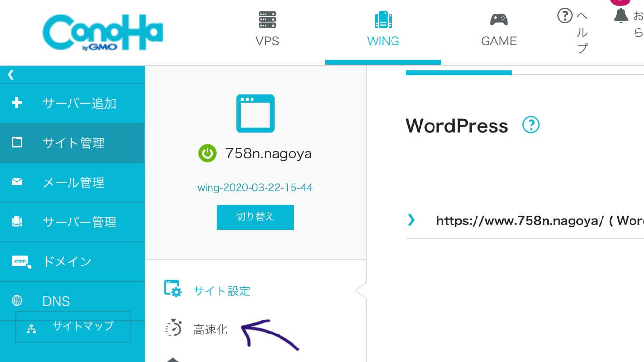
Task: Click the https://www.758n.nagoya/ site URL row
Action: point(525,221)
